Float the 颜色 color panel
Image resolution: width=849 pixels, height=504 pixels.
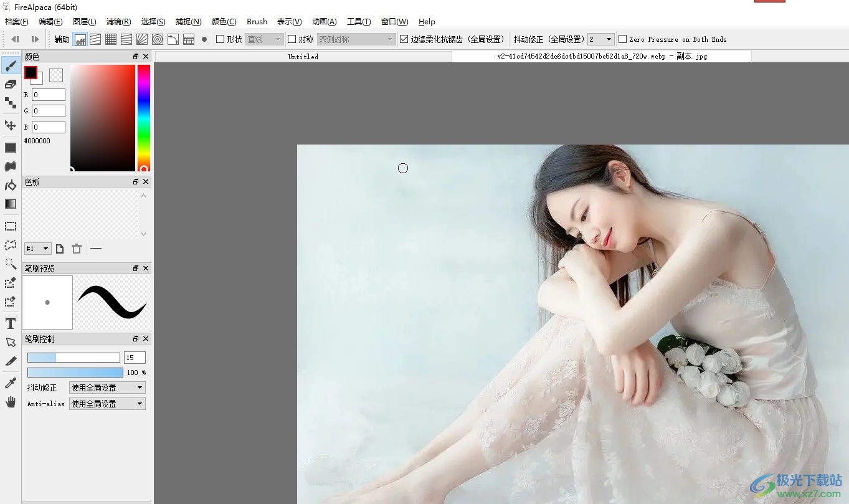point(136,57)
